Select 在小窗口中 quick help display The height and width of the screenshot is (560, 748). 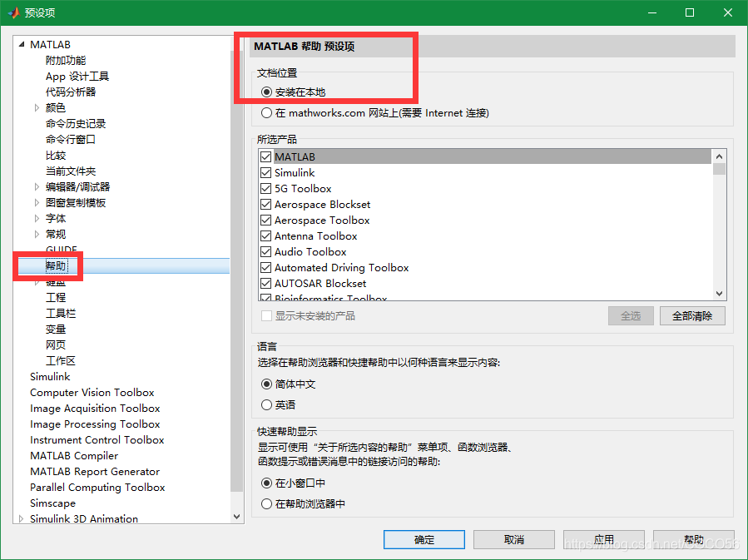click(266, 483)
